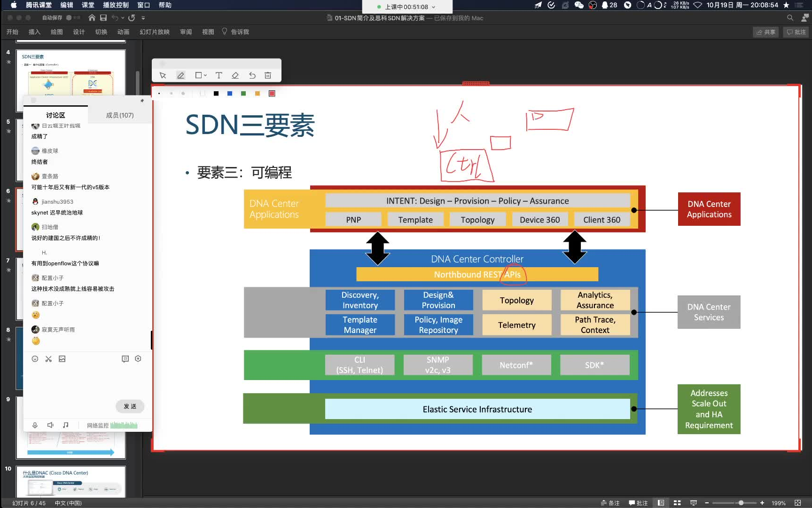812x508 pixels.
Task: Switch to the 讨论区 discussion tab
Action: pyautogui.click(x=55, y=115)
